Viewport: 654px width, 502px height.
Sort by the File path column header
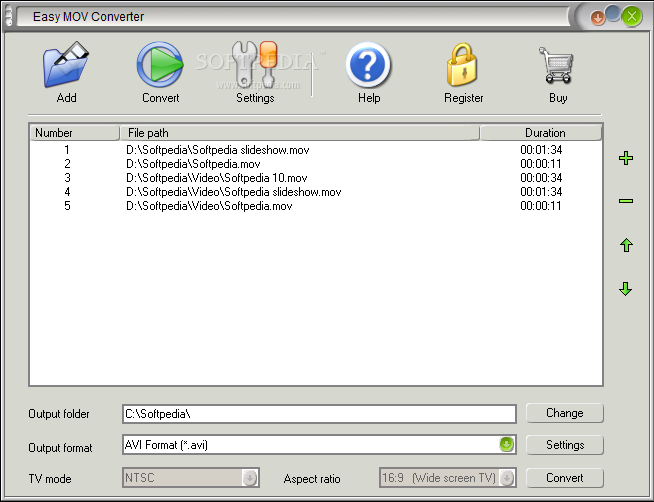point(299,133)
